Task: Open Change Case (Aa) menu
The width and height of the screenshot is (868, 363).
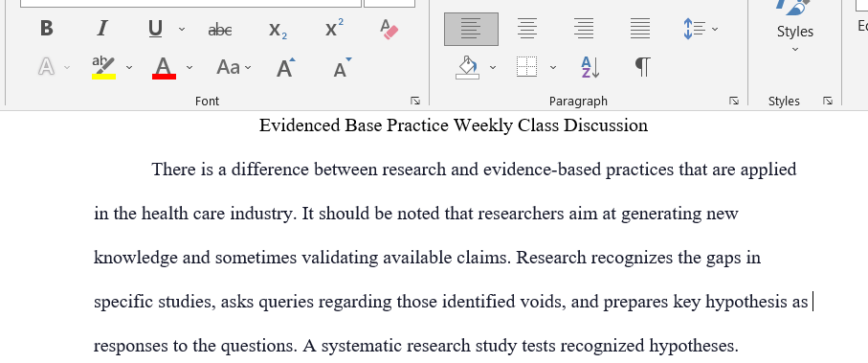Action: (x=234, y=68)
